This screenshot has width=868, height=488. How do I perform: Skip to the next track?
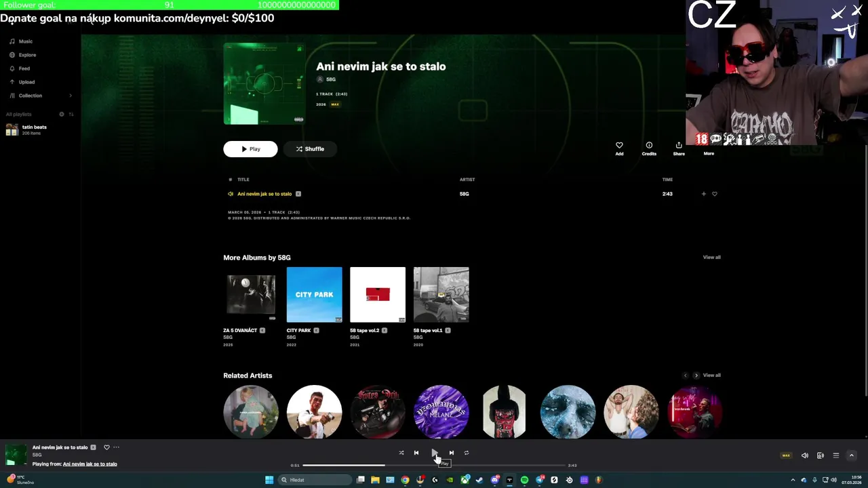click(452, 453)
